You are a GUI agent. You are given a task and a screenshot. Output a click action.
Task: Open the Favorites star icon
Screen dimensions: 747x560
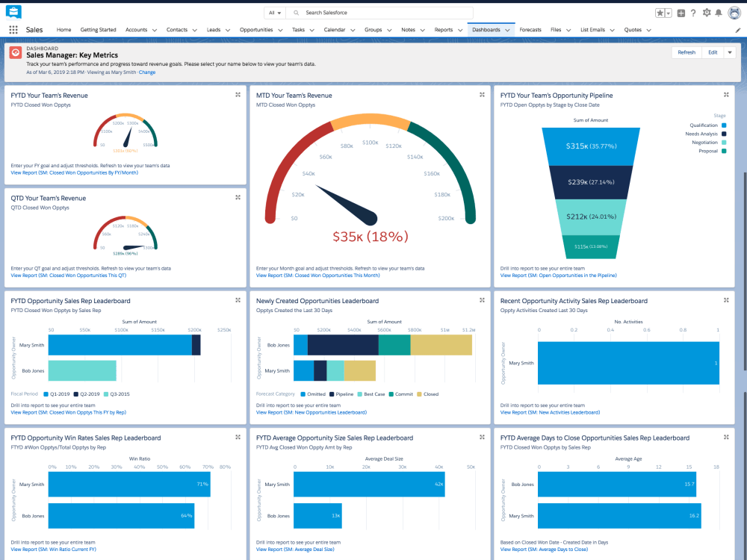click(660, 13)
